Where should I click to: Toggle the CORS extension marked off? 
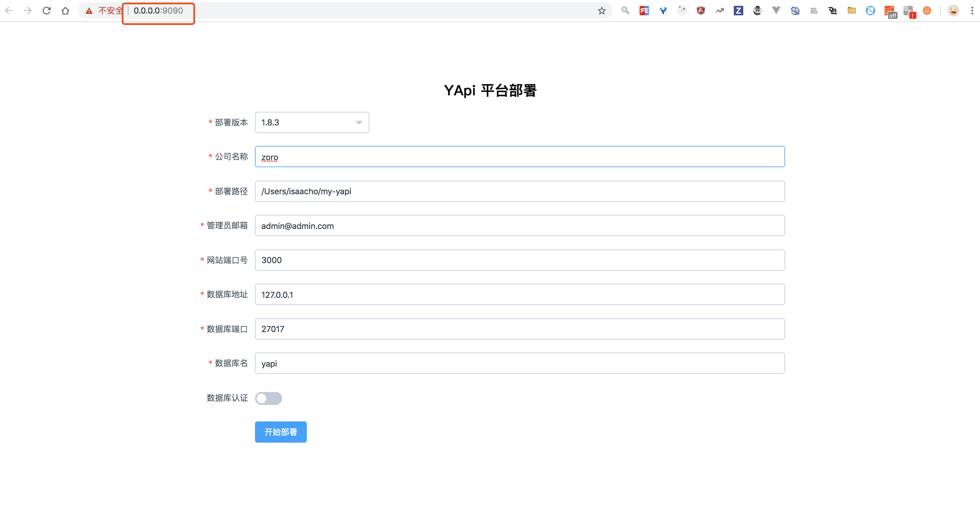point(890,12)
